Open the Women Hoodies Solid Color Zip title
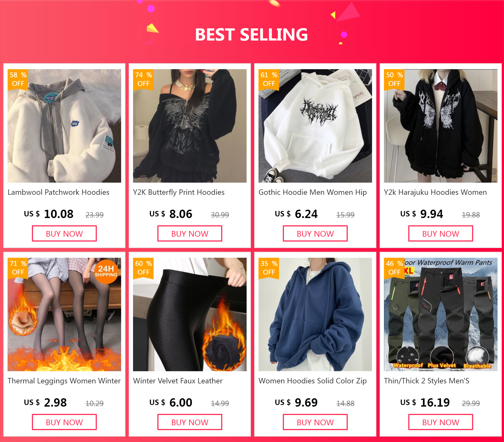The height and width of the screenshot is (442, 504). (313, 381)
